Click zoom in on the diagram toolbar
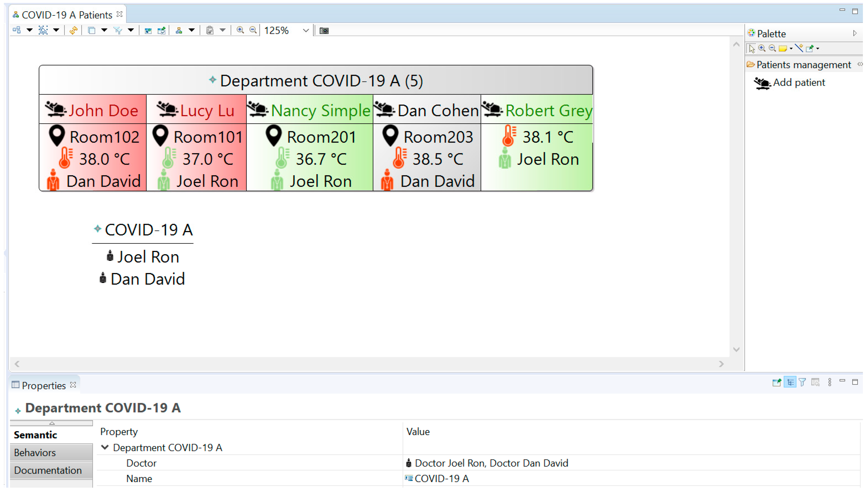The image size is (868, 493). (x=240, y=30)
